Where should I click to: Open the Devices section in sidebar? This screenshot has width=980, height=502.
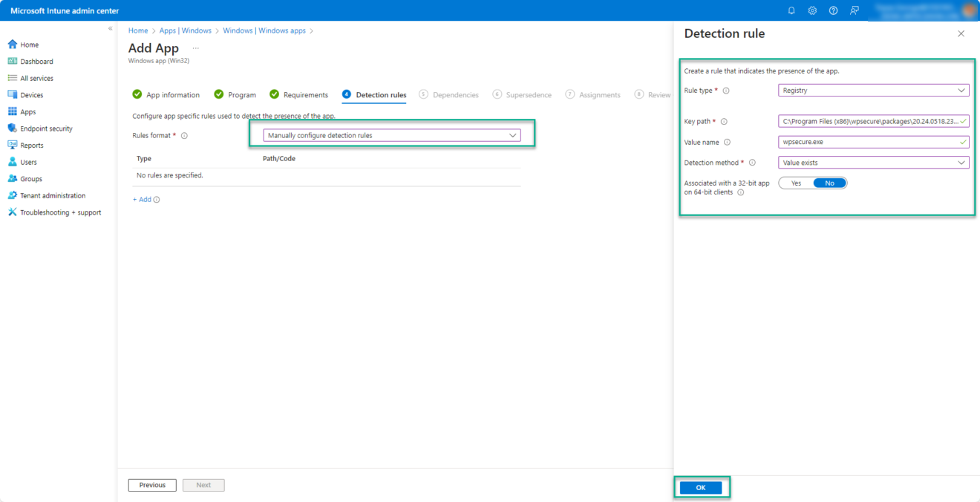[x=33, y=94]
